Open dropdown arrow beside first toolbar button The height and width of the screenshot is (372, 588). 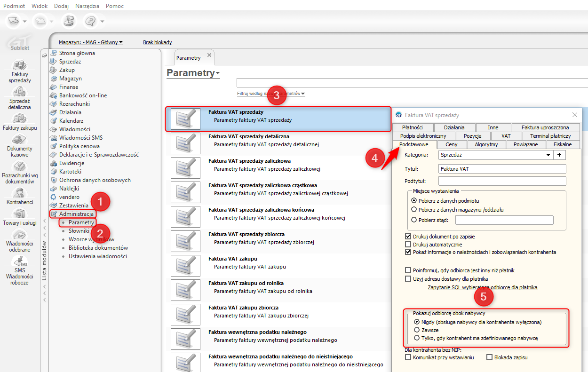pos(24,21)
